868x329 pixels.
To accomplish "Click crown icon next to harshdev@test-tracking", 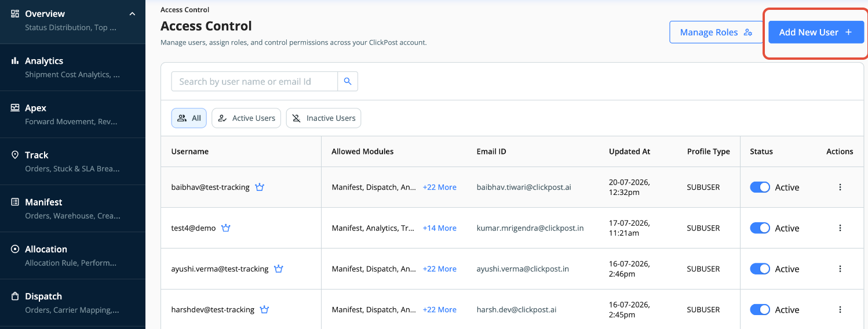I will [x=265, y=309].
